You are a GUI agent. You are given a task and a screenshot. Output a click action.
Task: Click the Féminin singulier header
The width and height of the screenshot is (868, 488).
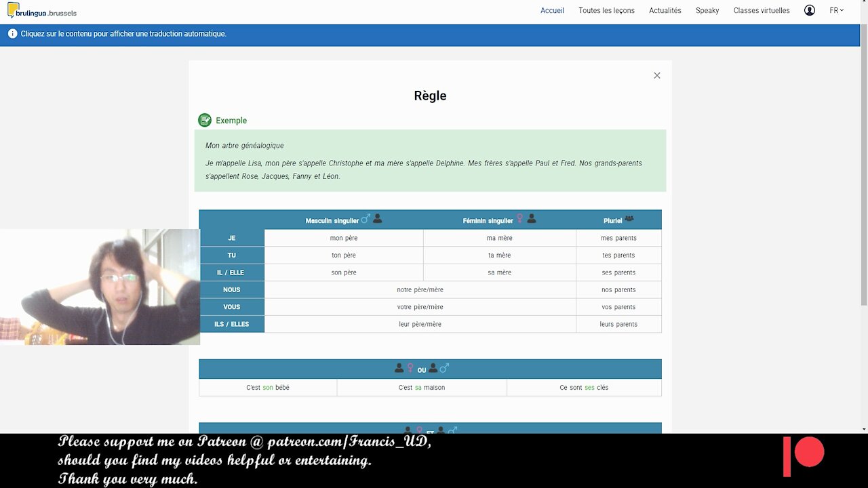tap(488, 220)
